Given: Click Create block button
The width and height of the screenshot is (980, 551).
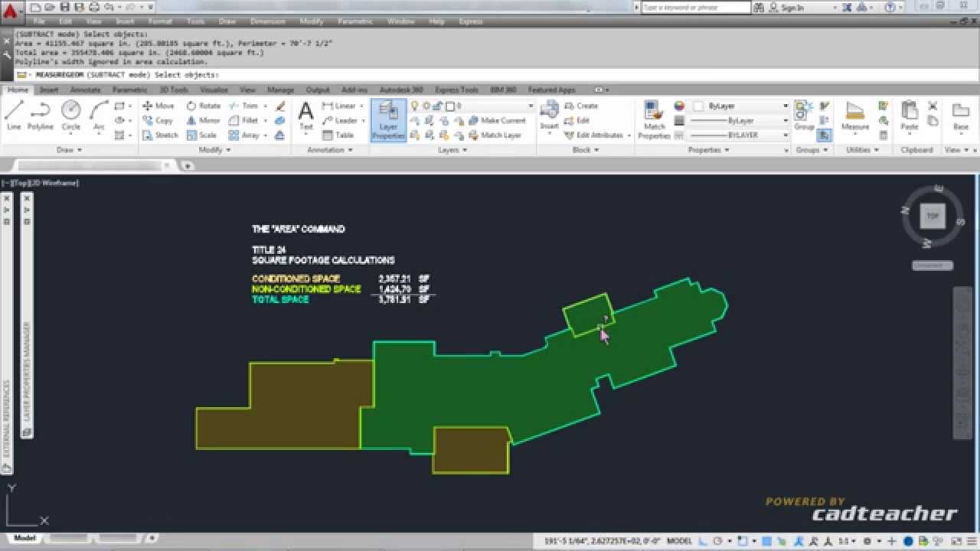Looking at the screenshot, I should click(581, 106).
